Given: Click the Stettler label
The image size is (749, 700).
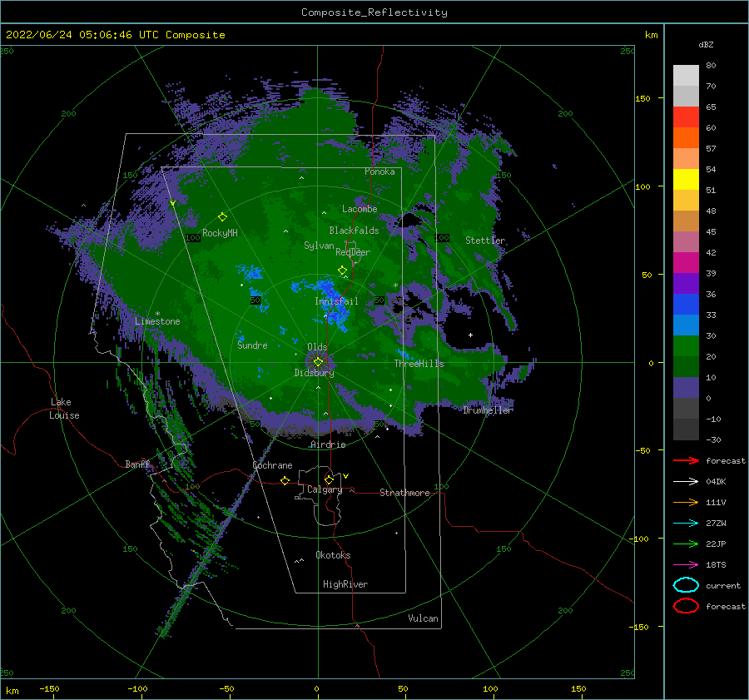Looking at the screenshot, I should click(x=485, y=241).
